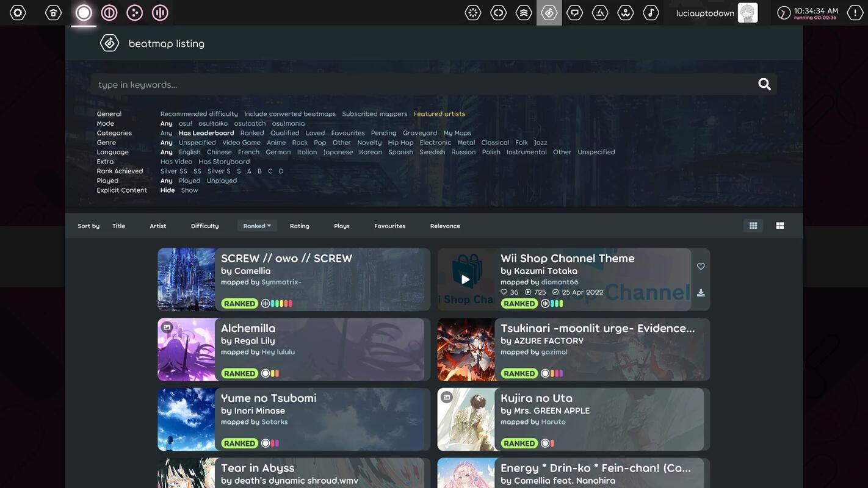The width and height of the screenshot is (868, 488).
Task: Toggle Include converted beatmaps filter
Action: pyautogui.click(x=290, y=114)
